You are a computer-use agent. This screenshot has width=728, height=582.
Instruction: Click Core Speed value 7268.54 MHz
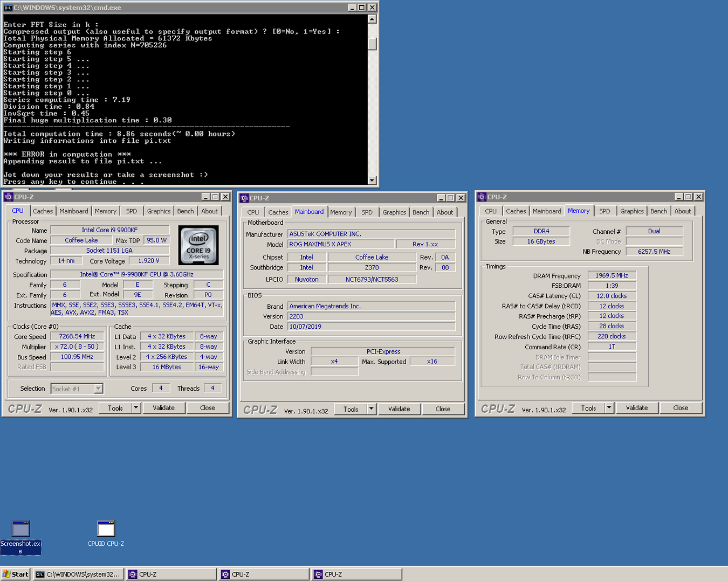[77, 336]
